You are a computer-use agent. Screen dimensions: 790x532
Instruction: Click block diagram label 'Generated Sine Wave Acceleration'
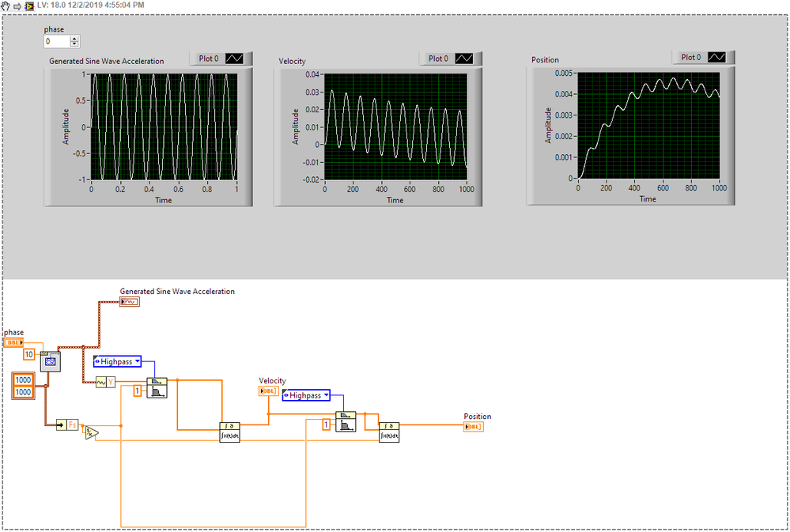(177, 291)
